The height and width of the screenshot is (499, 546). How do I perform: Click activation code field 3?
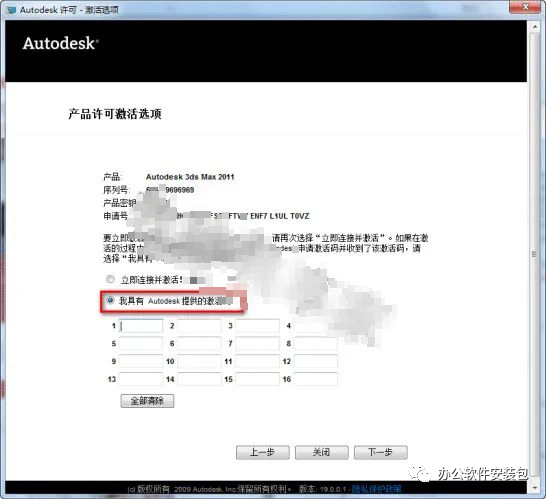pos(258,326)
